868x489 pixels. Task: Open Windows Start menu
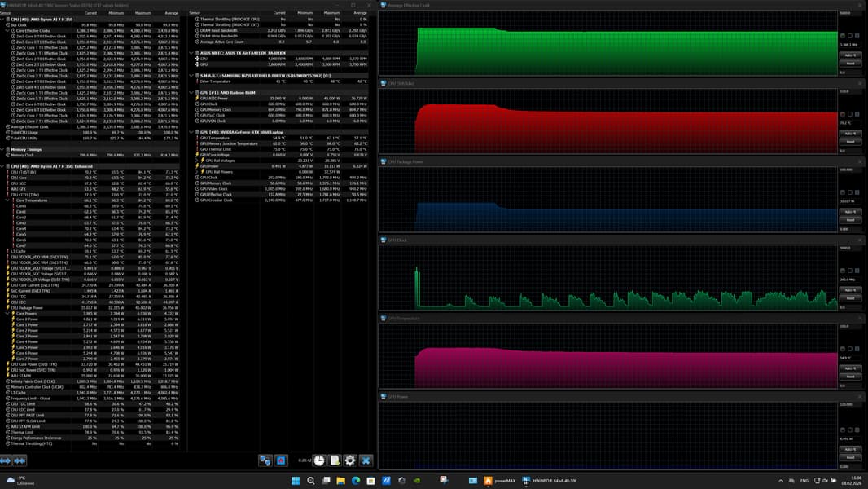click(x=296, y=481)
